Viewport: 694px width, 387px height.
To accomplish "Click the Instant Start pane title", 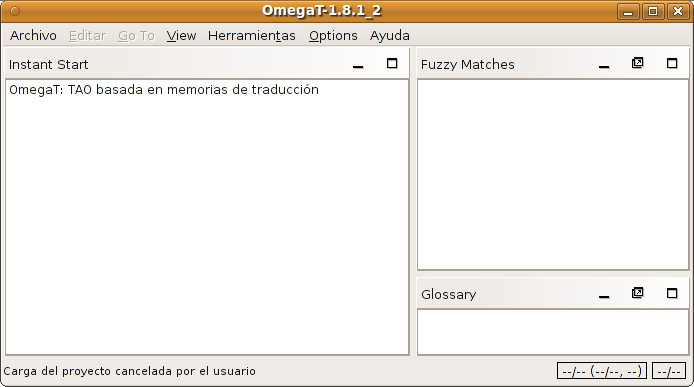I will tap(49, 65).
